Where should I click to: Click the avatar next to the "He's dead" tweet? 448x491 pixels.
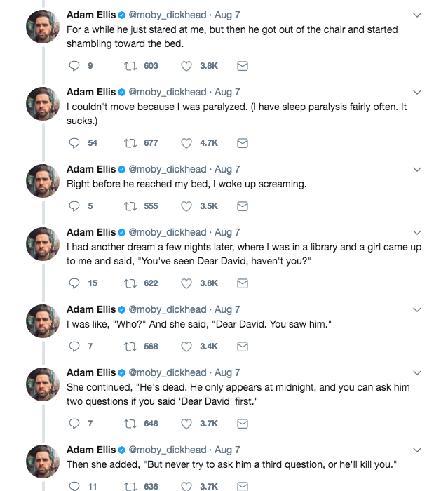point(42,384)
